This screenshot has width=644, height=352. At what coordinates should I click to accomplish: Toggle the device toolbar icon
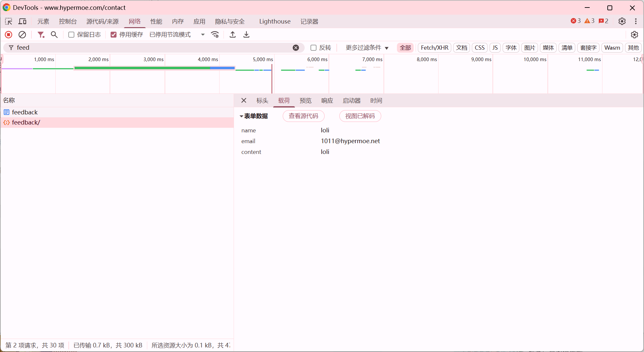[x=22, y=22]
